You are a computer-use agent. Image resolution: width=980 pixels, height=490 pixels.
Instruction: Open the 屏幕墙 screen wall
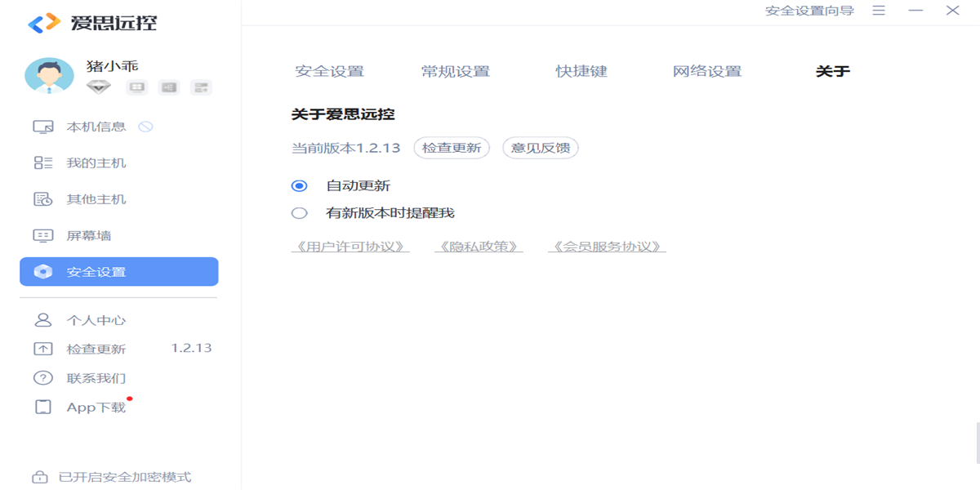[x=88, y=236]
